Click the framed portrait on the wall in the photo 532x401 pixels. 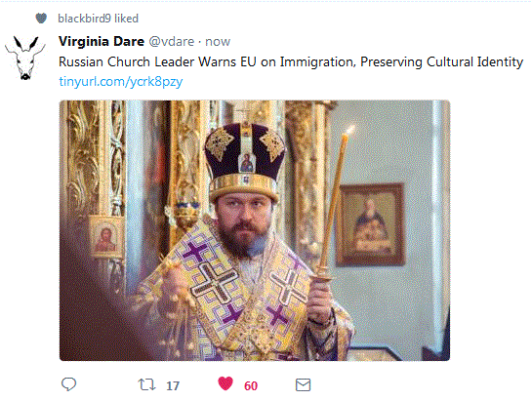click(x=371, y=224)
